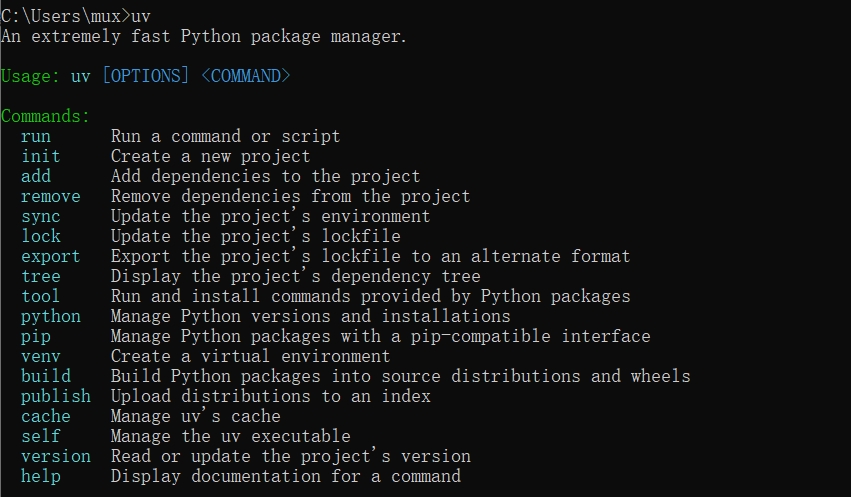Click the 'init' command in the list
The height and width of the screenshot is (497, 851).
[x=41, y=156]
